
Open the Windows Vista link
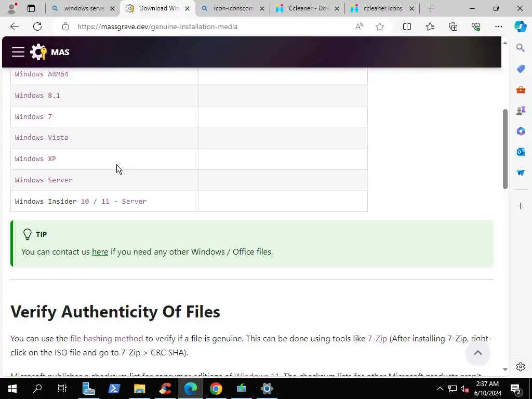coord(42,137)
